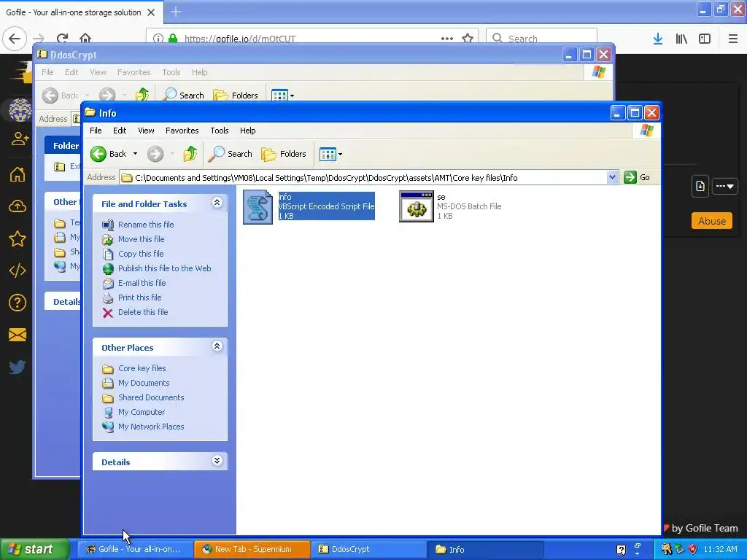Click Print this file
The height and width of the screenshot is (560, 747).
pos(139,297)
